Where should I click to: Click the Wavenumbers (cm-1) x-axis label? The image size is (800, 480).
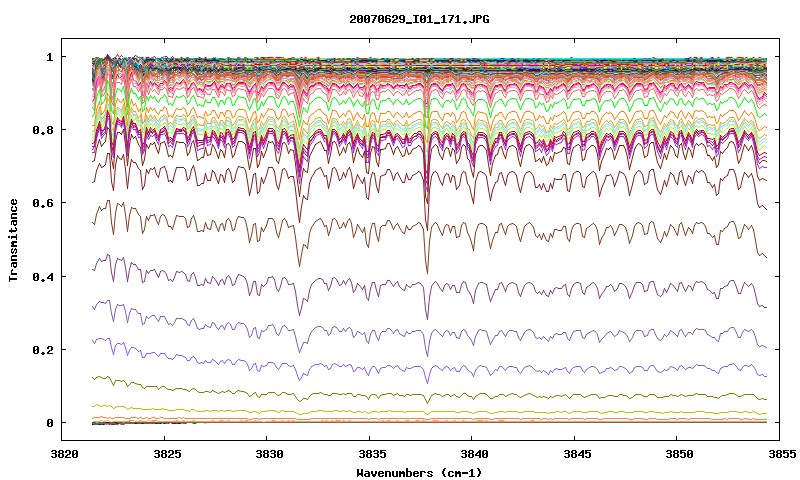[x=419, y=473]
